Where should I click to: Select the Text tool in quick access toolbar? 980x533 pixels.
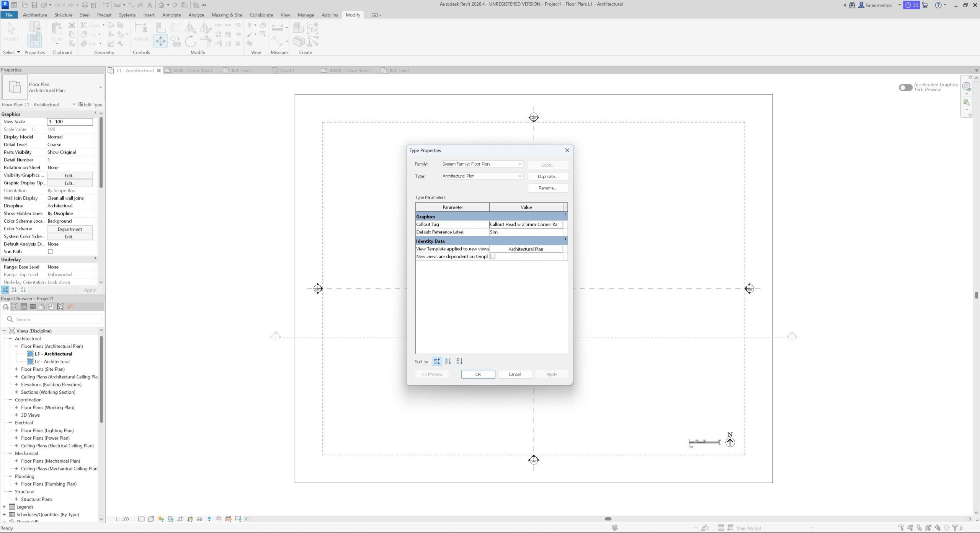[150, 5]
